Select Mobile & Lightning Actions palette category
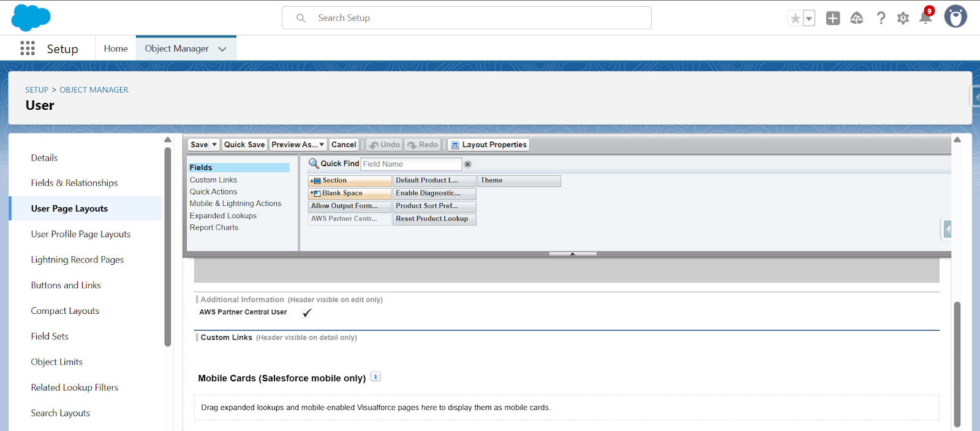 tap(235, 204)
